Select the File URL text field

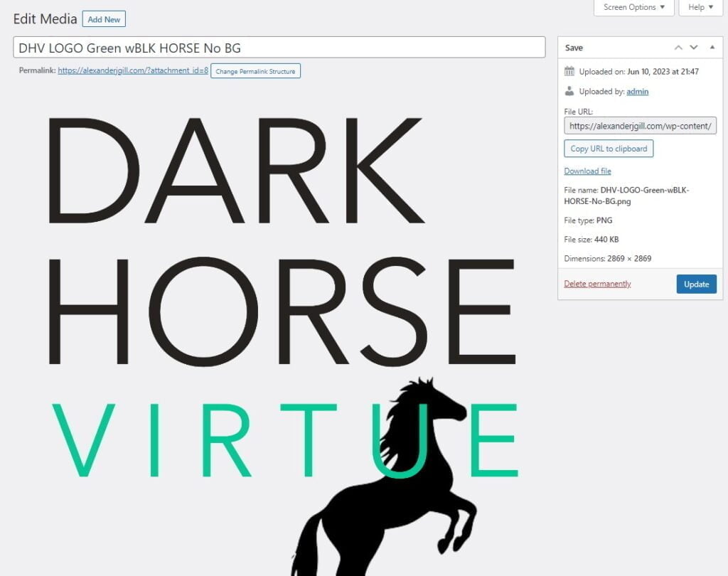640,126
